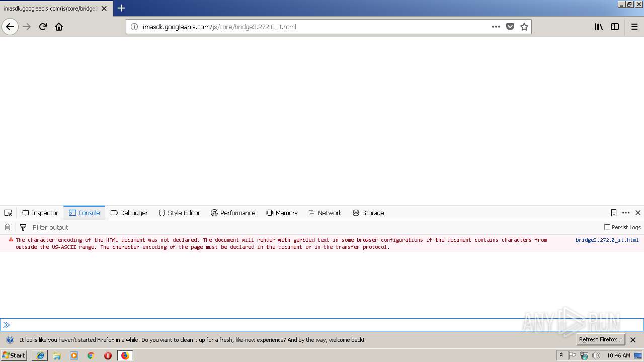Close the developer tools panel
This screenshot has width=644, height=362.
pos(638,213)
